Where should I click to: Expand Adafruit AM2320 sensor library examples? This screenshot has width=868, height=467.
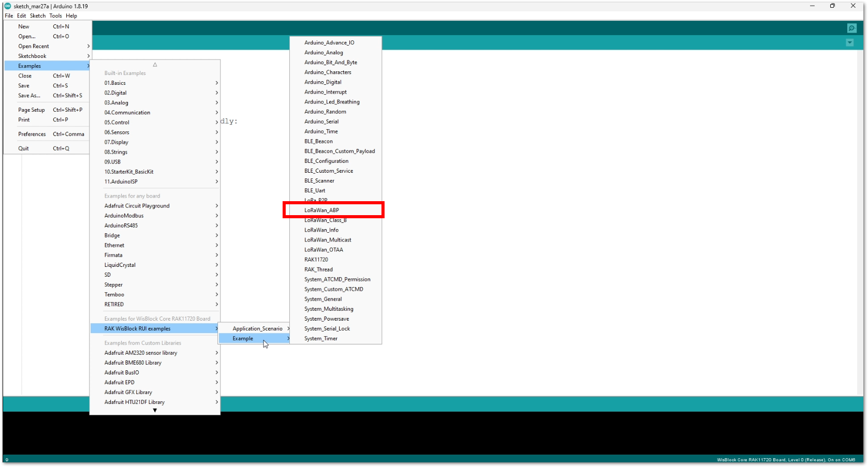coord(155,353)
